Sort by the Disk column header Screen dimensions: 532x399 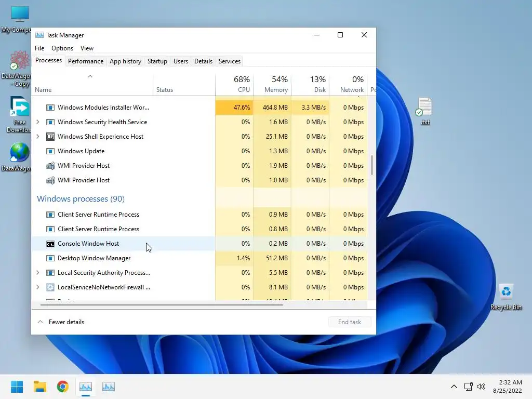pyautogui.click(x=311, y=84)
